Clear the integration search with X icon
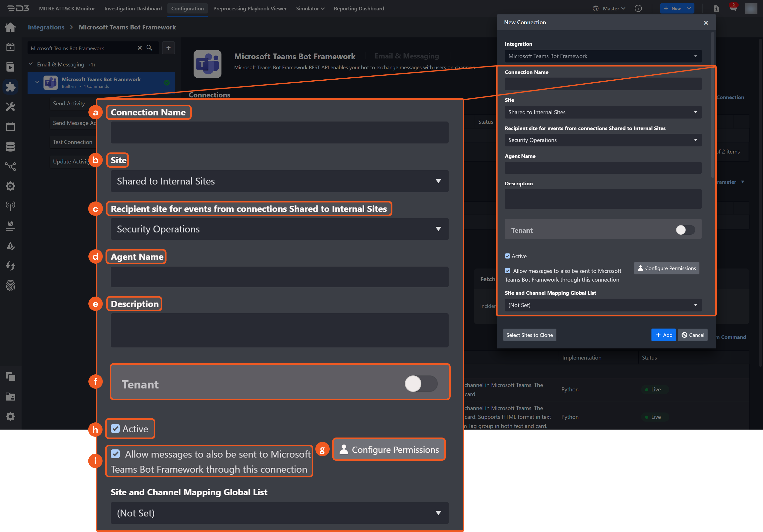Screen dimensions: 763x532 pos(139,48)
